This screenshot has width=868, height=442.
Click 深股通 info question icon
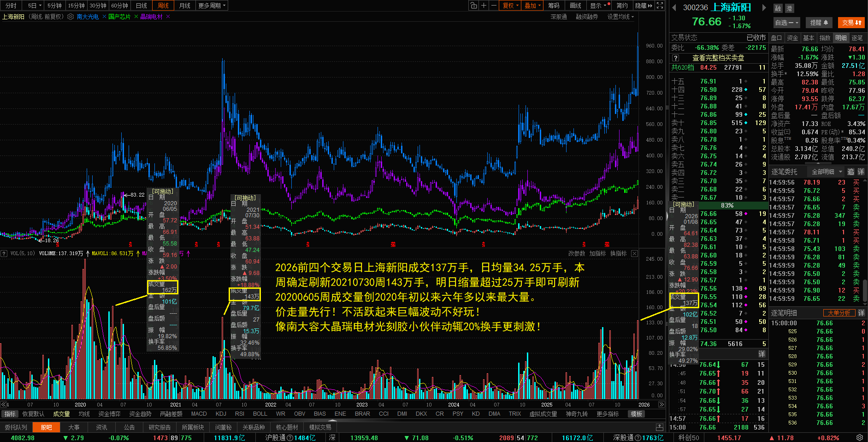(x=638, y=437)
